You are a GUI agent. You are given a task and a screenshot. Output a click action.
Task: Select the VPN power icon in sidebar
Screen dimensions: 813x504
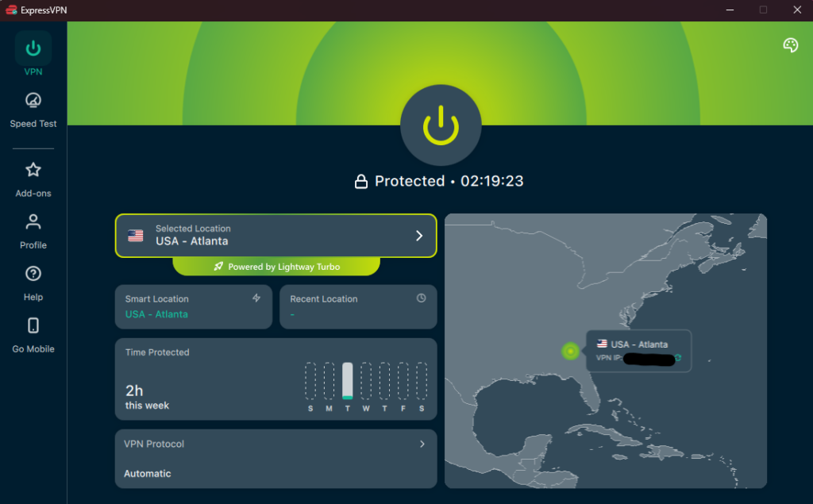(x=33, y=48)
